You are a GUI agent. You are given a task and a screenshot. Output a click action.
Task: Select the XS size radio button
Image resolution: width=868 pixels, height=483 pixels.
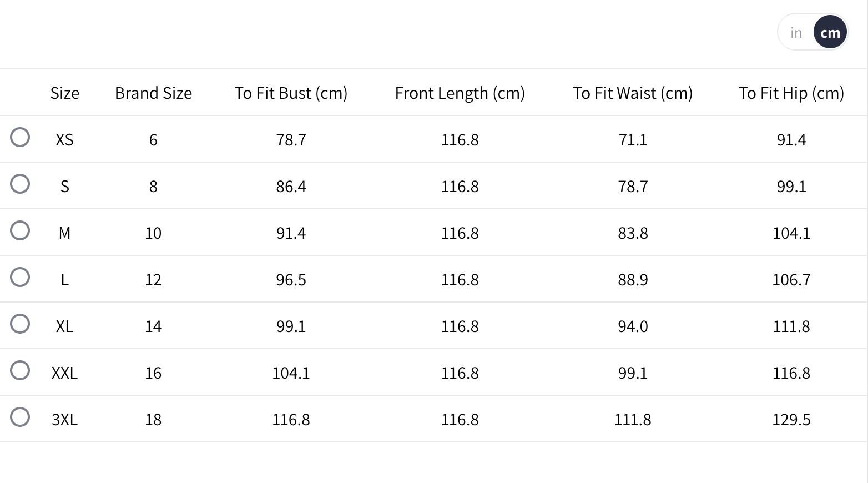point(20,137)
